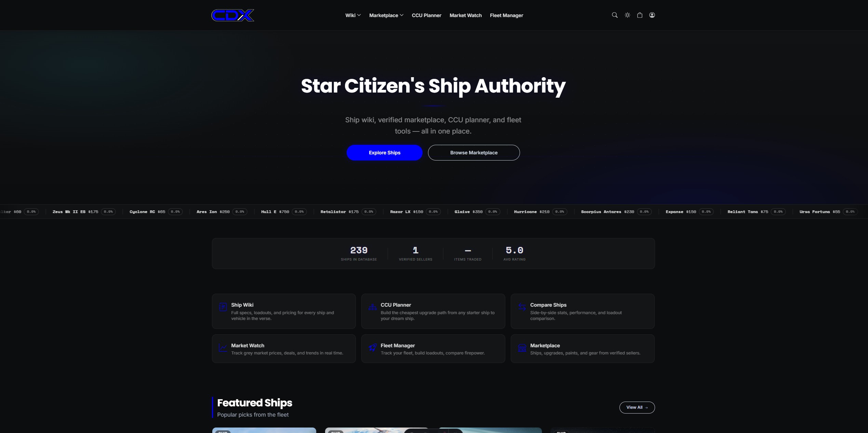Click the Fleet Manager rocket icon

372,348
